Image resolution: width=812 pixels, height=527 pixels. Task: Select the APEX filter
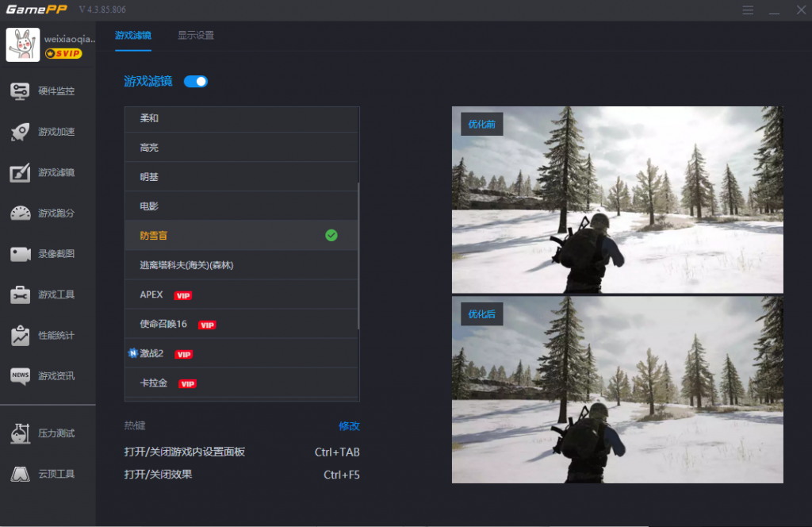point(241,294)
